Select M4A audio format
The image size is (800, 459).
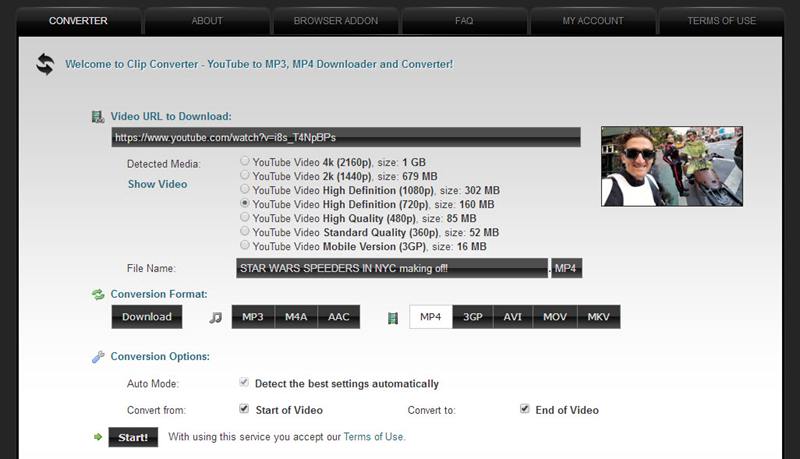(296, 317)
